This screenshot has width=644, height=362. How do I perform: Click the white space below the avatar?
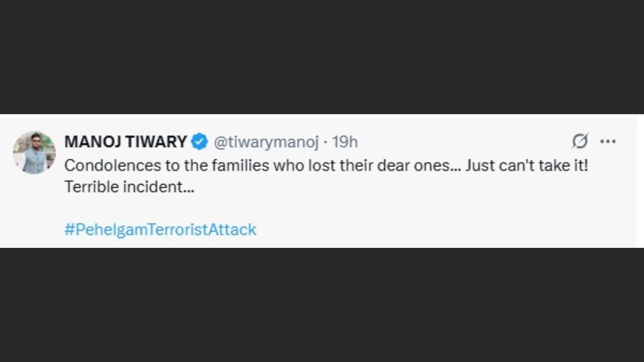click(34, 211)
